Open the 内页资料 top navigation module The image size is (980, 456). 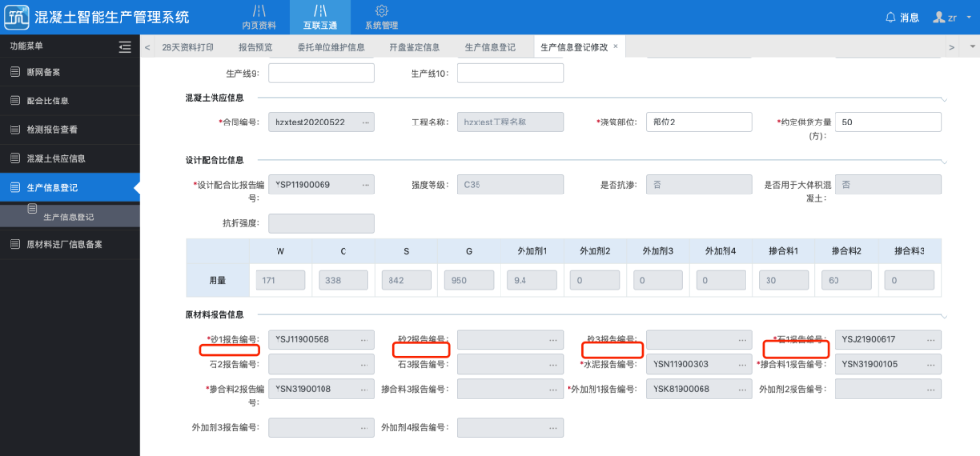pyautogui.click(x=258, y=17)
